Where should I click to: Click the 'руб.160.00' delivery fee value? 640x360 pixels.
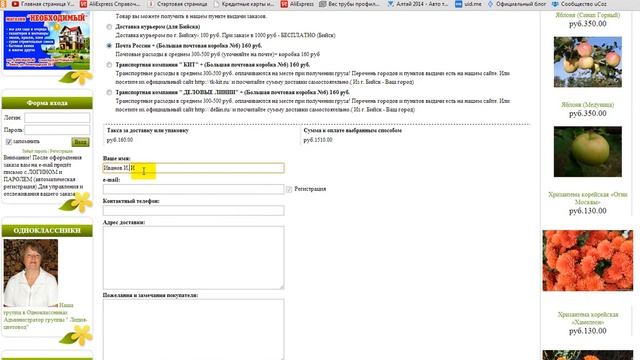(120, 140)
